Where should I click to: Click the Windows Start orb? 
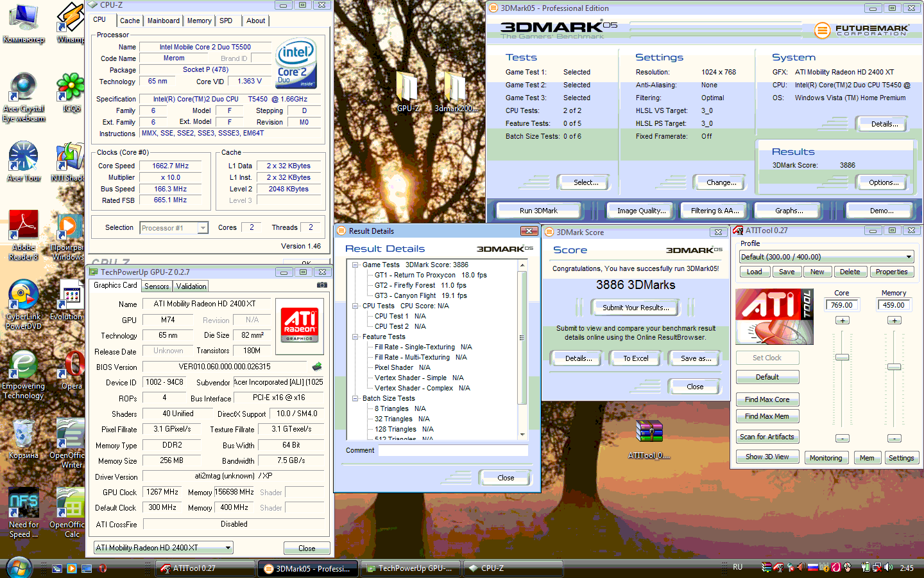[x=19, y=568]
